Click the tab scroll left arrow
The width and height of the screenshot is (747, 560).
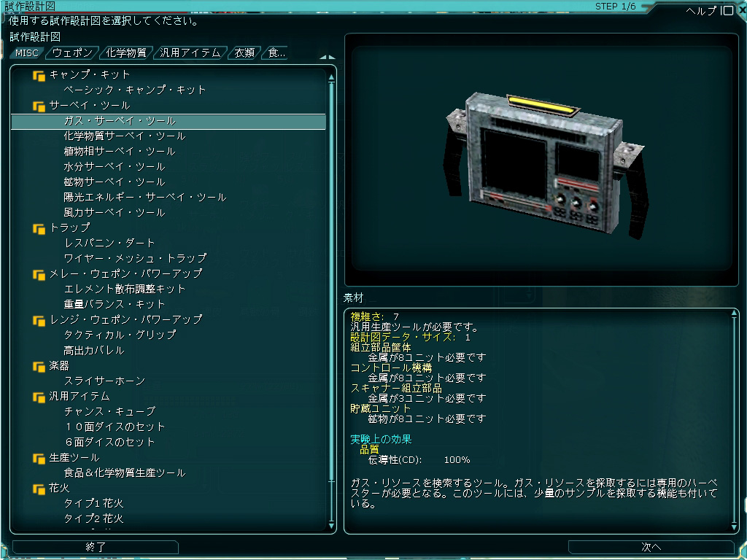pyautogui.click(x=323, y=57)
